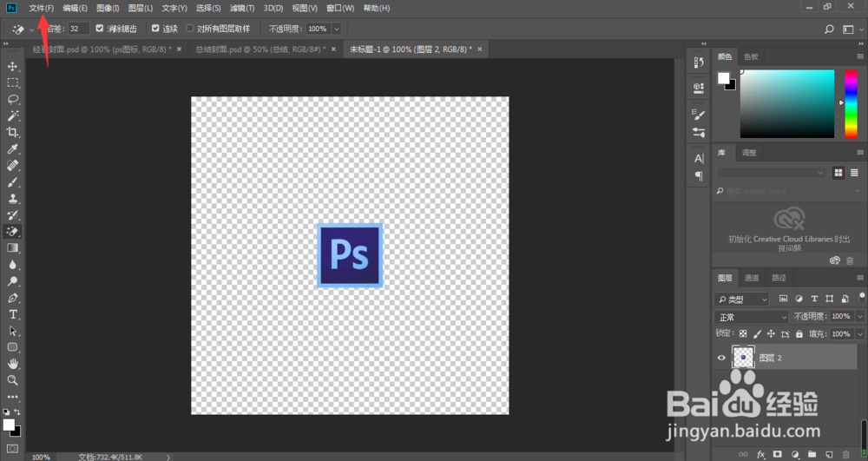Select the Pen tool
Screen dimensions: 868x461
tap(12, 298)
